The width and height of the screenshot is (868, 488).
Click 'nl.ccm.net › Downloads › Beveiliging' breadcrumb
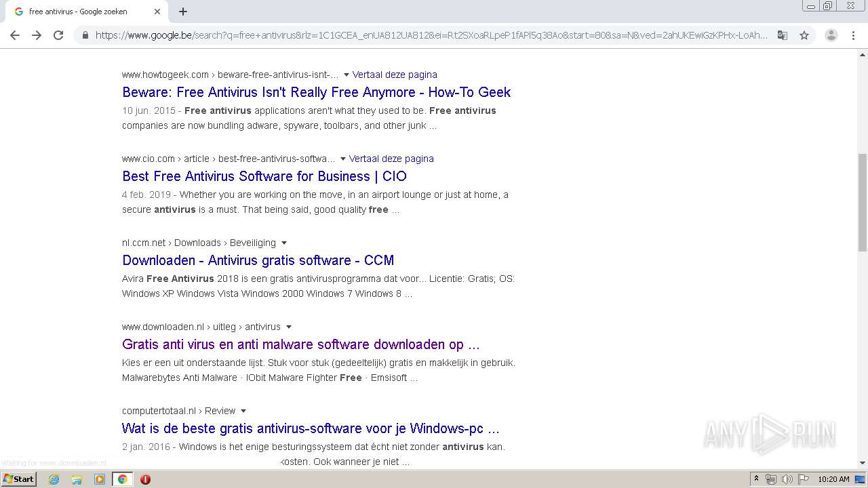[x=199, y=243]
